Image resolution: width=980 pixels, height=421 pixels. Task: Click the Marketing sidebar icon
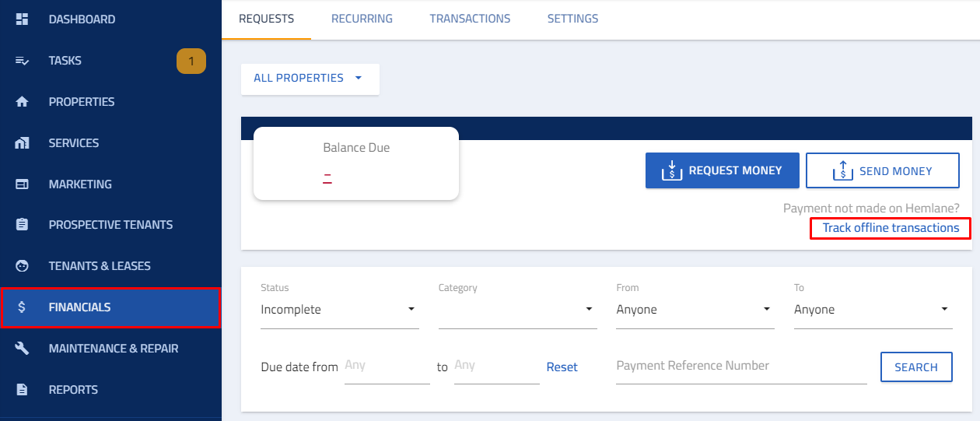coord(22,184)
